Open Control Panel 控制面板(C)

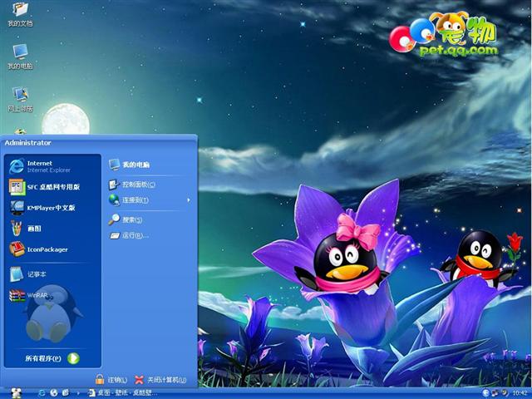tap(150, 185)
